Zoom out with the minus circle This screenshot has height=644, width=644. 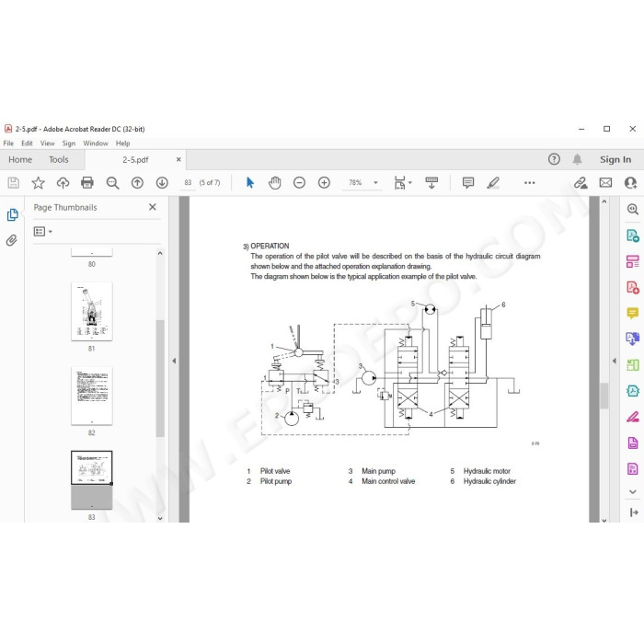pyautogui.click(x=299, y=183)
